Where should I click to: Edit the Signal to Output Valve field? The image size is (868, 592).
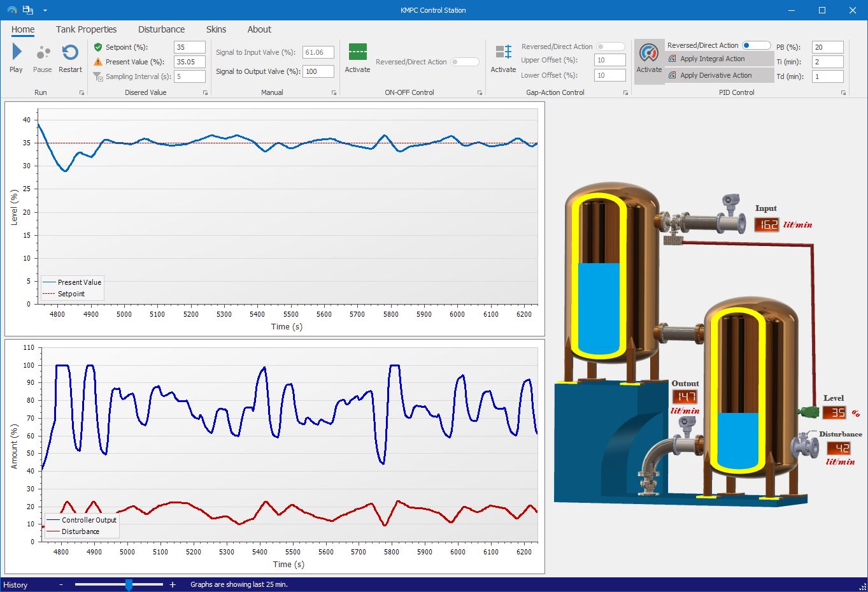[x=318, y=71]
